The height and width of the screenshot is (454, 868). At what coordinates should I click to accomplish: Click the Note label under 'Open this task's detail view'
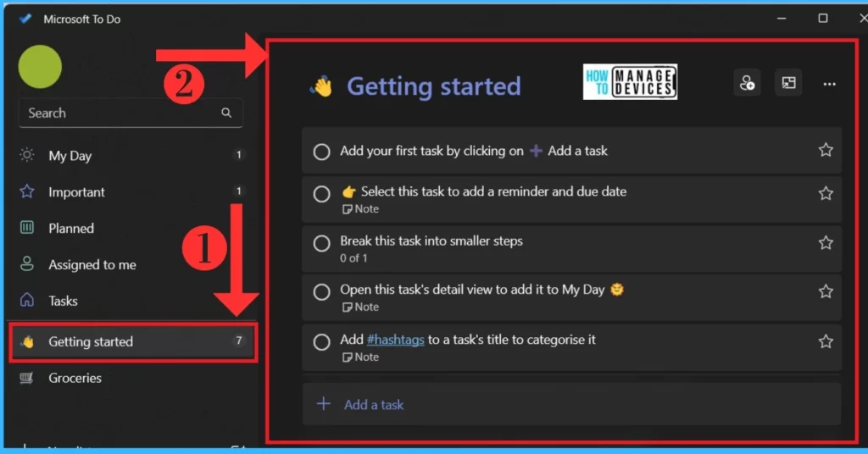360,307
